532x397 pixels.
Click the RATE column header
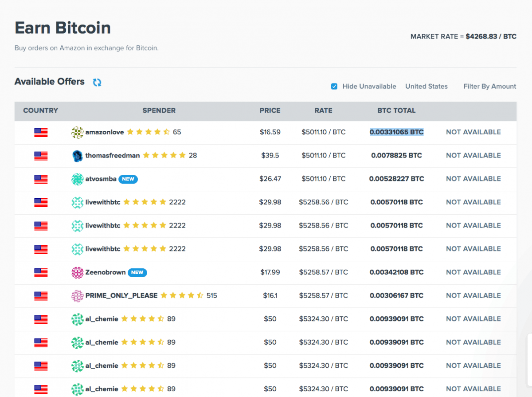323,110
